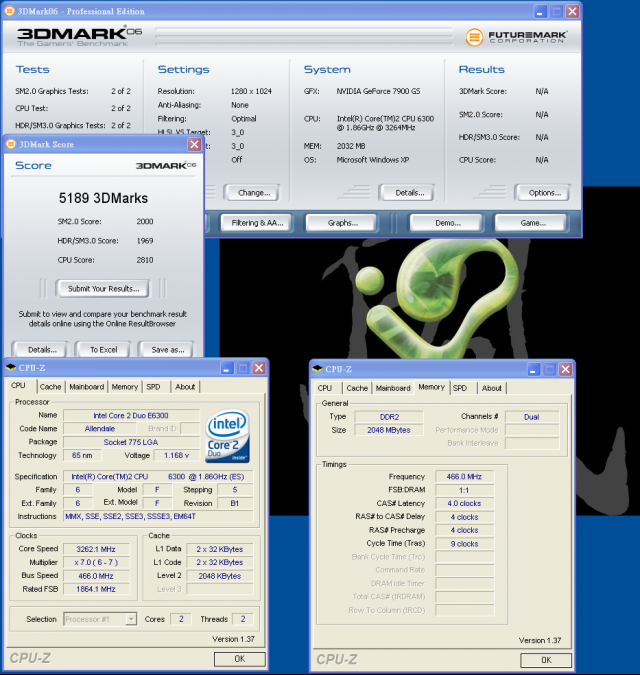
Task: Export score with To Excel button
Action: 103,350
